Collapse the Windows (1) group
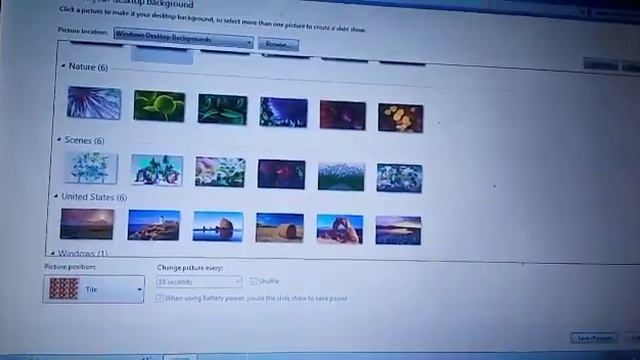 coord(53,253)
